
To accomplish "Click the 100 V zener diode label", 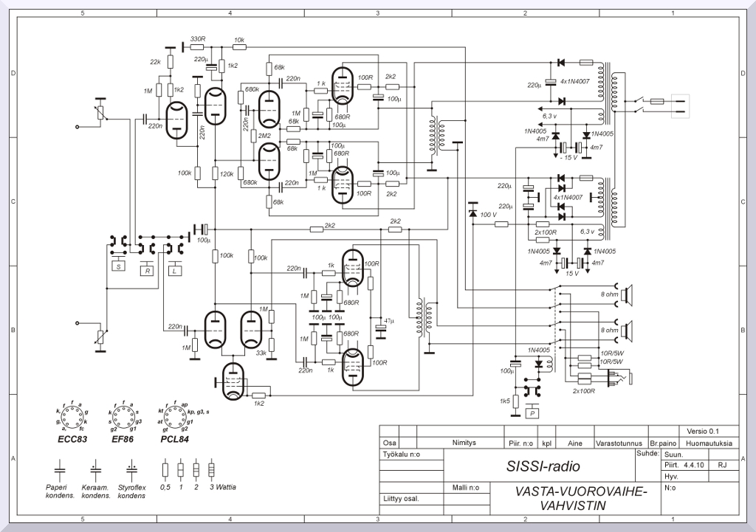I will [489, 215].
